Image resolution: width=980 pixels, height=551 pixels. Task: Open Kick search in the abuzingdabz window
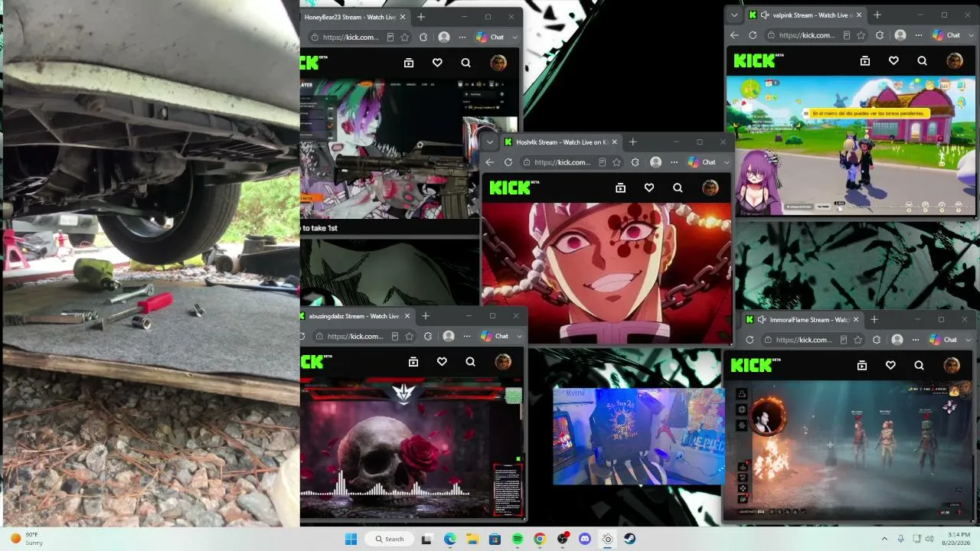click(x=470, y=362)
